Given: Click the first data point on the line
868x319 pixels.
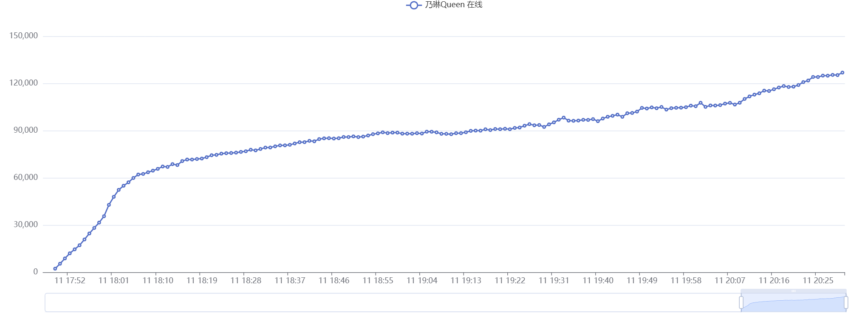Looking at the screenshot, I should coord(55,268).
